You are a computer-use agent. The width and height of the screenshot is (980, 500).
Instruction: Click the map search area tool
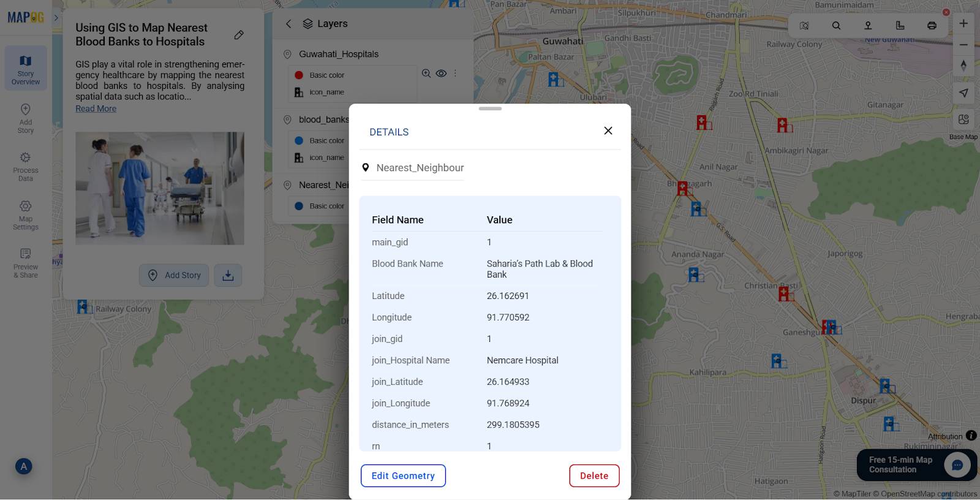click(804, 25)
